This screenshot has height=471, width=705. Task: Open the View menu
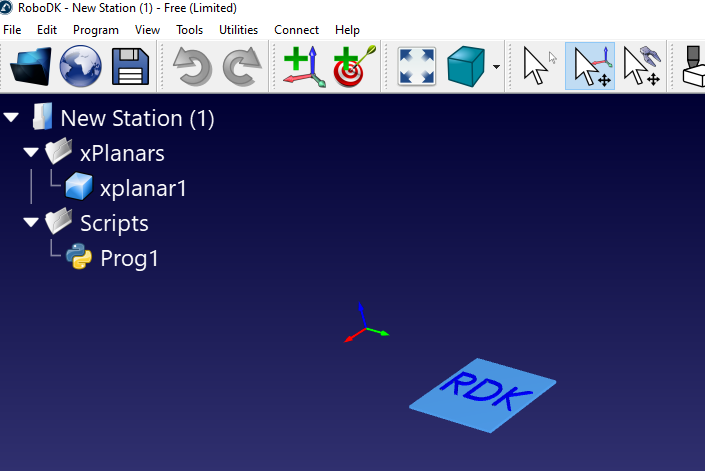click(147, 30)
